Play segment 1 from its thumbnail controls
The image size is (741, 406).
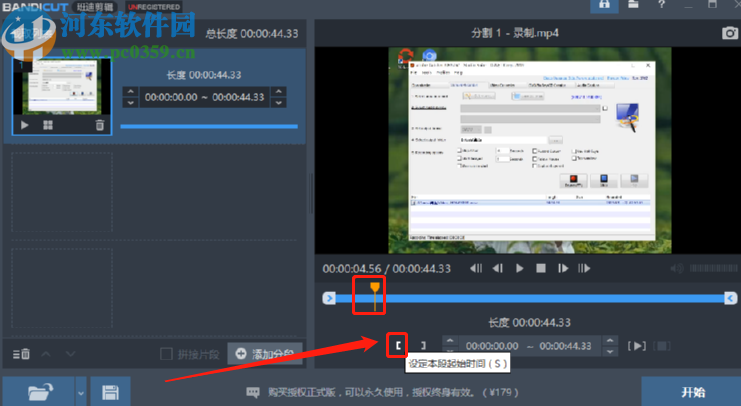[25, 125]
